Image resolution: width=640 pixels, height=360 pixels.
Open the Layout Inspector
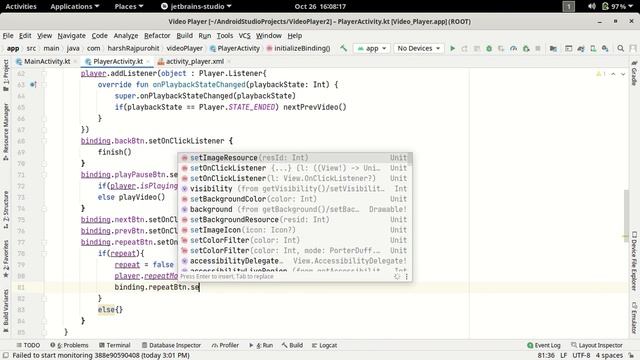click(x=596, y=345)
